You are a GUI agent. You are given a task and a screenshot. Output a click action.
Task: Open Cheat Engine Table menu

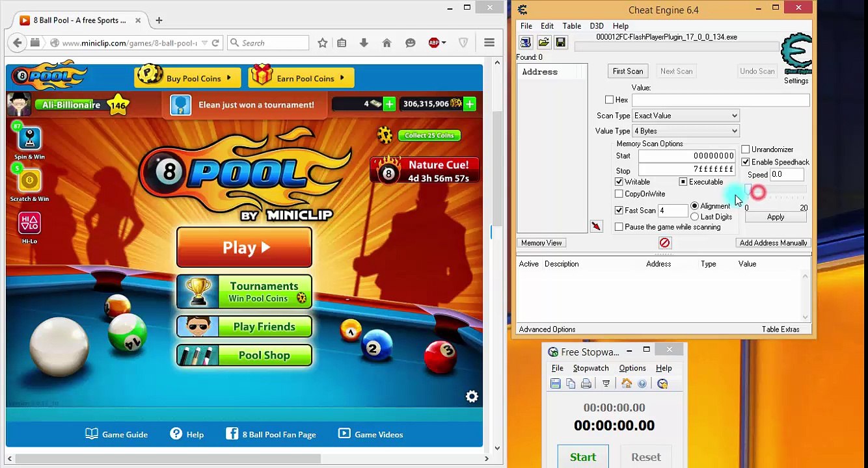[572, 26]
